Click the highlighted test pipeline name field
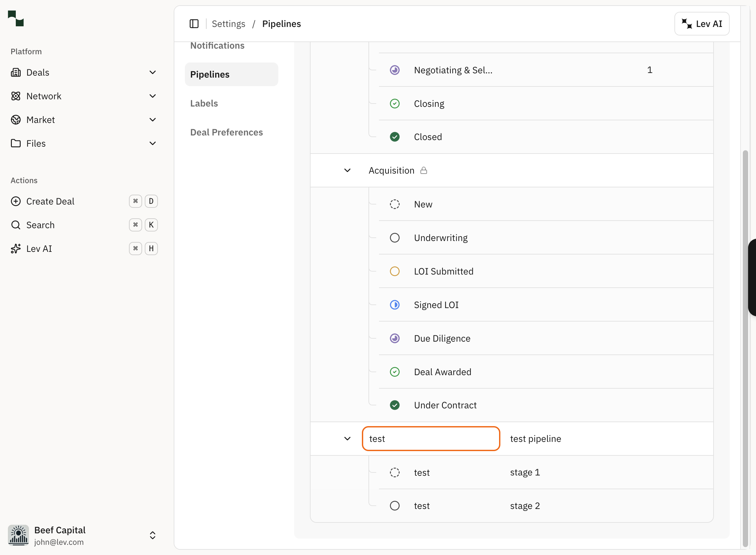Screen dimensions: 756x555 (x=431, y=438)
